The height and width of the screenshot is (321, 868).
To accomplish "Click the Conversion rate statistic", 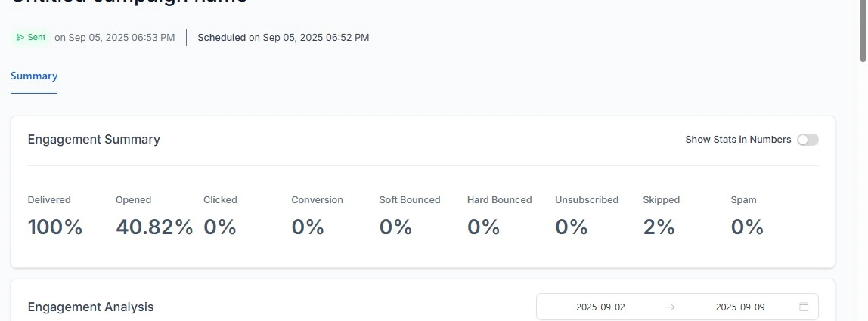I will [x=318, y=217].
